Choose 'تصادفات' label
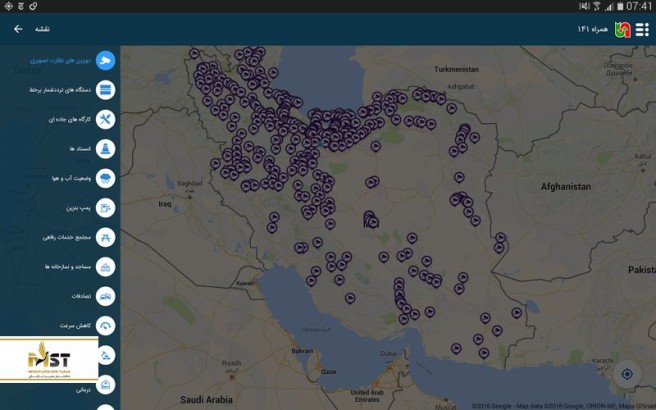 click(x=81, y=296)
